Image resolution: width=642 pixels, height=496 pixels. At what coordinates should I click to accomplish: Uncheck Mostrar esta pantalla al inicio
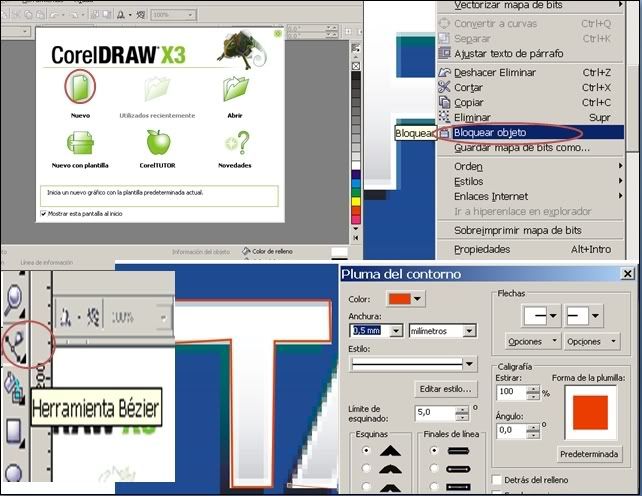[x=43, y=213]
